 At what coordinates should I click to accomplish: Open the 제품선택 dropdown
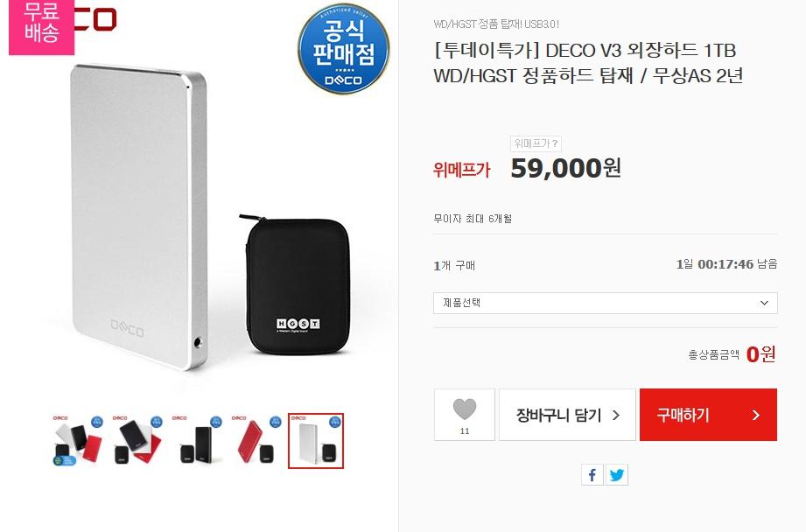pyautogui.click(x=605, y=303)
